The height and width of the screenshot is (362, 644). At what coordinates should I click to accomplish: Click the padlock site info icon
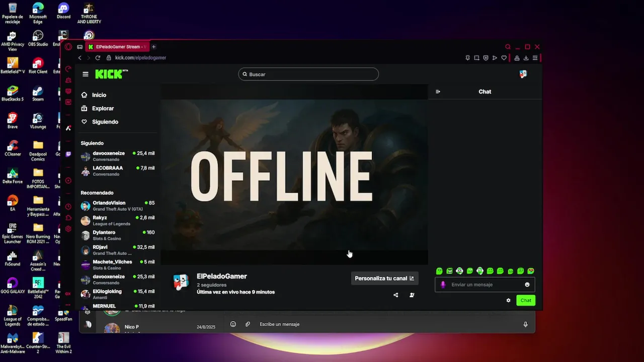point(108,58)
